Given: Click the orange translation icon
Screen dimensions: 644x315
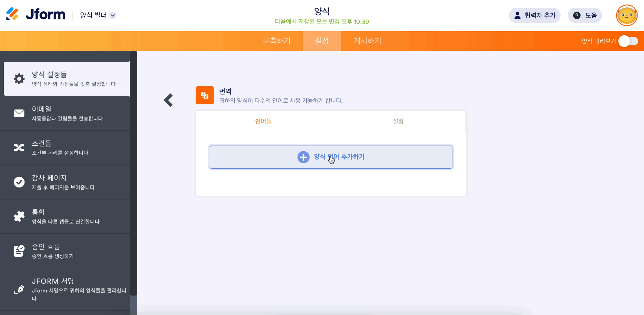Looking at the screenshot, I should 205,95.
